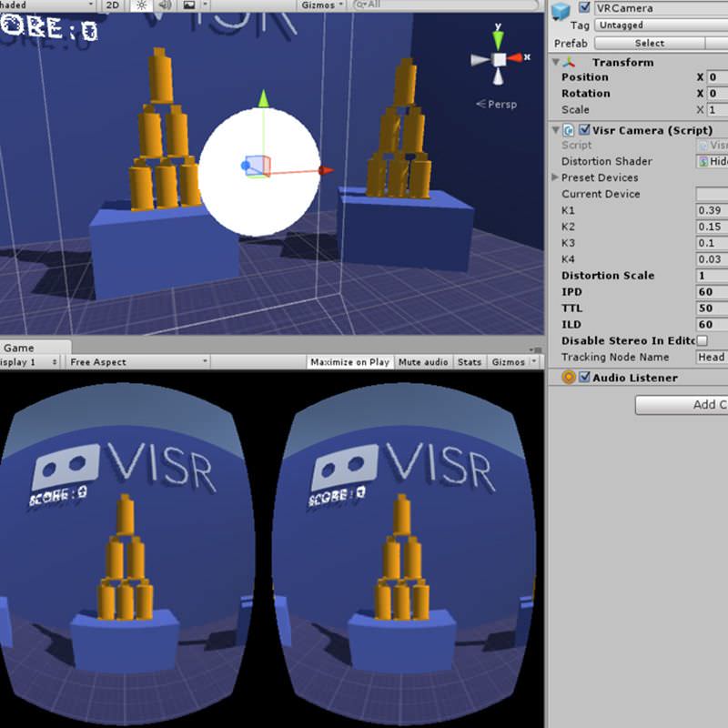Click the scene effects image icon
The height and width of the screenshot is (728, 728).
[189, 5]
